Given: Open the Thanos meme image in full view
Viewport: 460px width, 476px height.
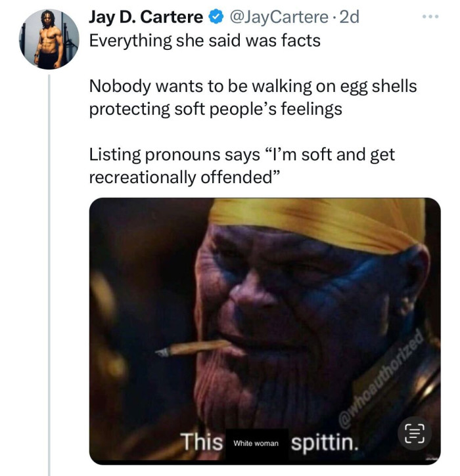Looking at the screenshot, I should pos(265,331).
